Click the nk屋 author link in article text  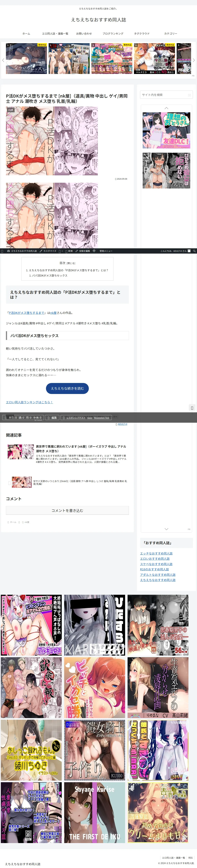point(53,313)
